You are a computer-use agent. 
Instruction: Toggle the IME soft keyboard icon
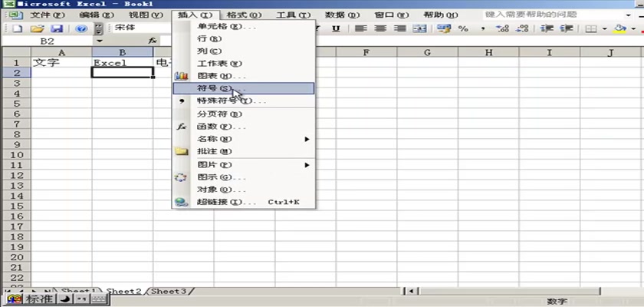pyautogui.click(x=99, y=299)
